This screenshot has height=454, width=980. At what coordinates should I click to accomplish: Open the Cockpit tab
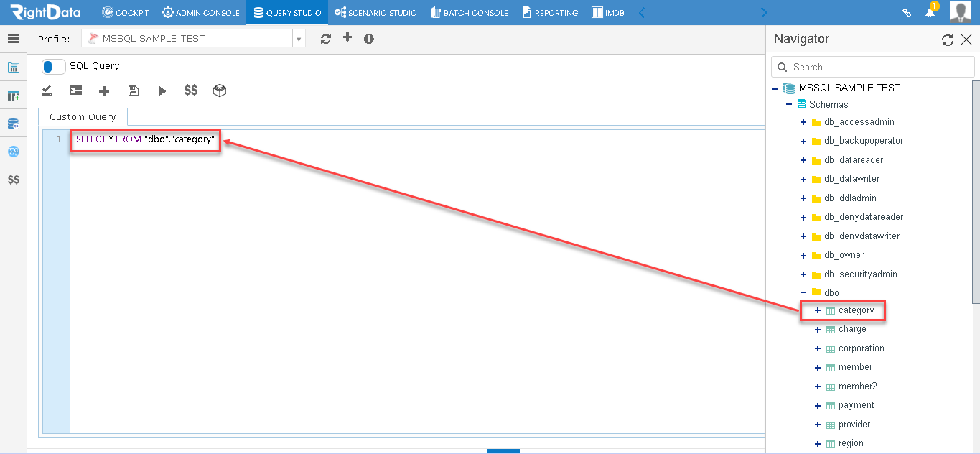pos(126,13)
